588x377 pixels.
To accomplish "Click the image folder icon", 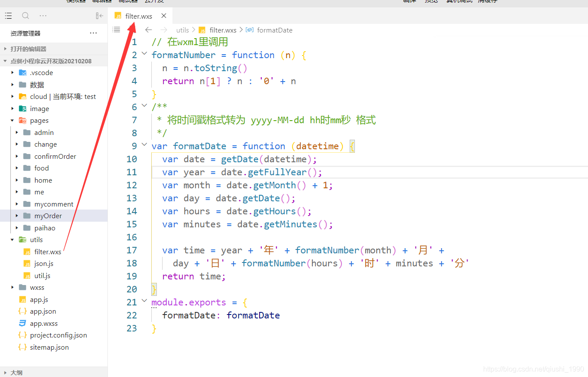I will tap(23, 108).
